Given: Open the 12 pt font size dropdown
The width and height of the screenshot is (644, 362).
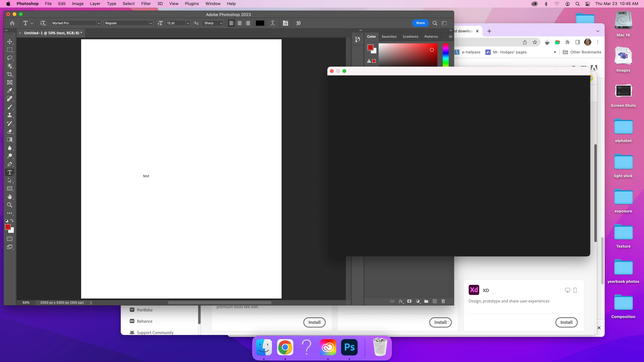Looking at the screenshot, I should tap(188, 23).
